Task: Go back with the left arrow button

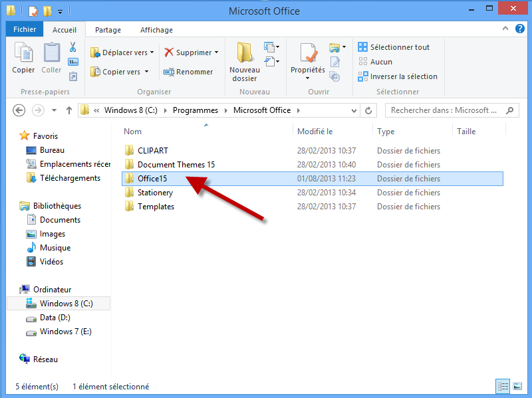Action: (19, 110)
